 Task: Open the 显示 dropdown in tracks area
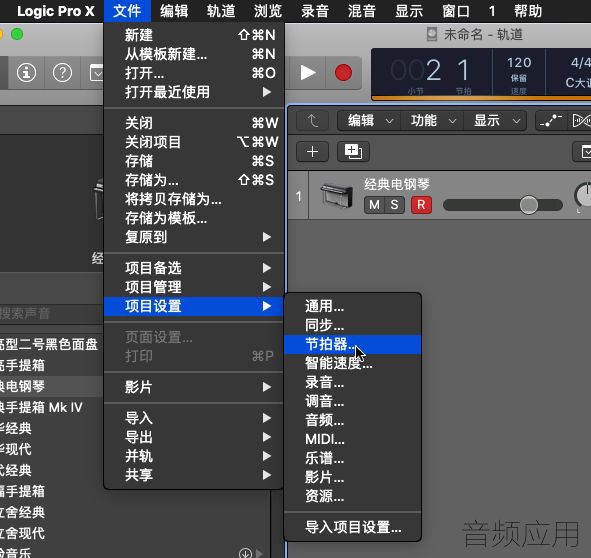495,121
